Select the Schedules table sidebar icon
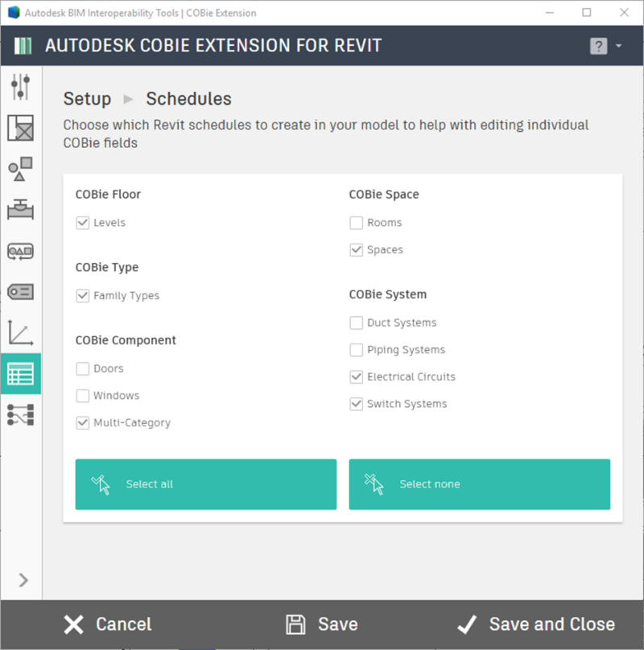 pyautogui.click(x=20, y=373)
